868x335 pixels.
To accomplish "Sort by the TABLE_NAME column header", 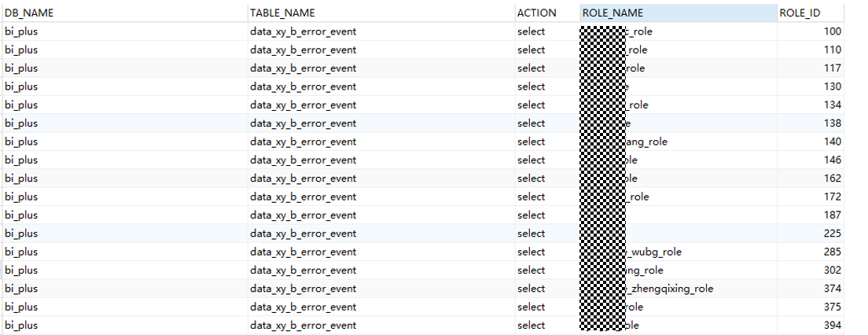I will point(282,13).
